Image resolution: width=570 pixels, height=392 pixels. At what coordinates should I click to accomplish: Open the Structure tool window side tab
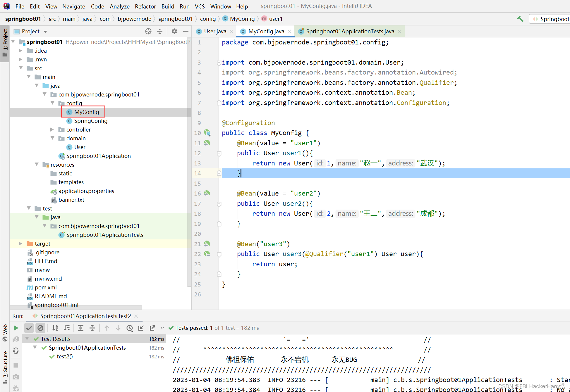pyautogui.click(x=5, y=367)
